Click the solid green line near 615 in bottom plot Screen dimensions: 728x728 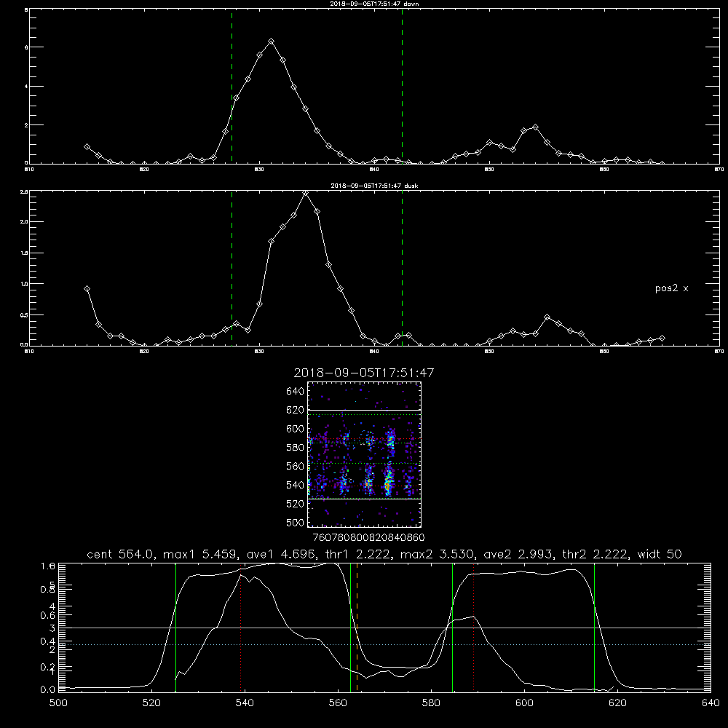pyautogui.click(x=594, y=627)
